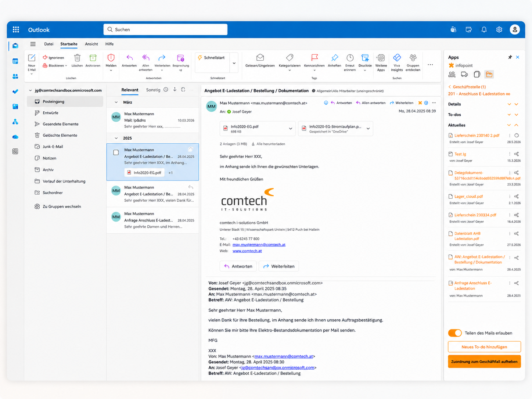This screenshot has height=399, width=532.
Task: Click Neues To-do hinzufügen button
Action: [484, 347]
